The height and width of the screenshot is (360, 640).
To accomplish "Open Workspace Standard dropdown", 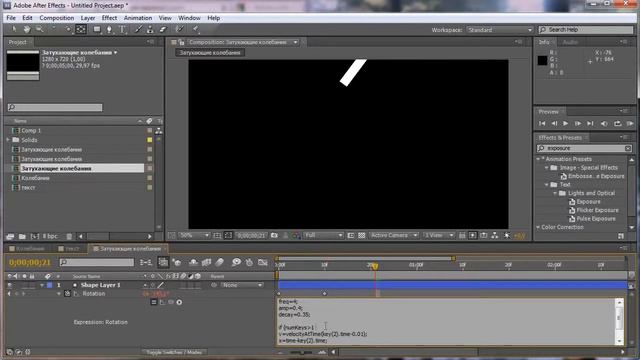I will coord(500,30).
